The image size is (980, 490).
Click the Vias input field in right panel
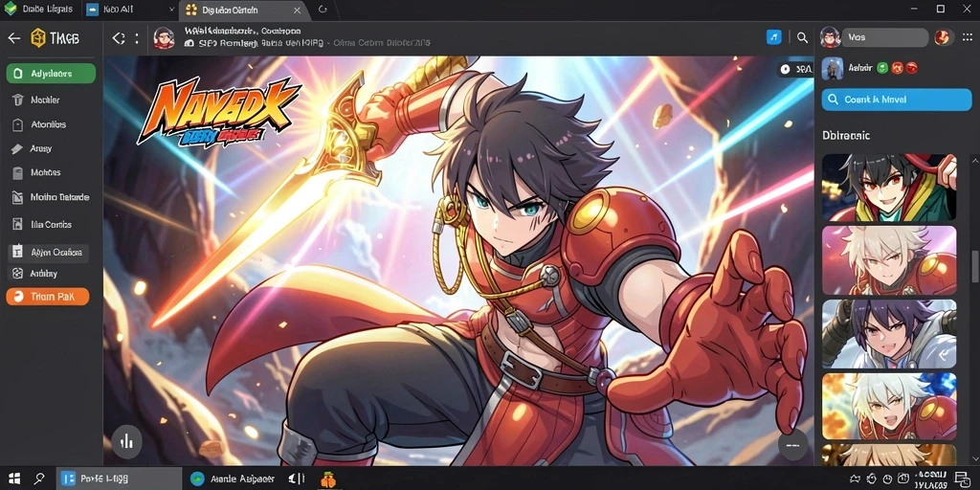884,37
